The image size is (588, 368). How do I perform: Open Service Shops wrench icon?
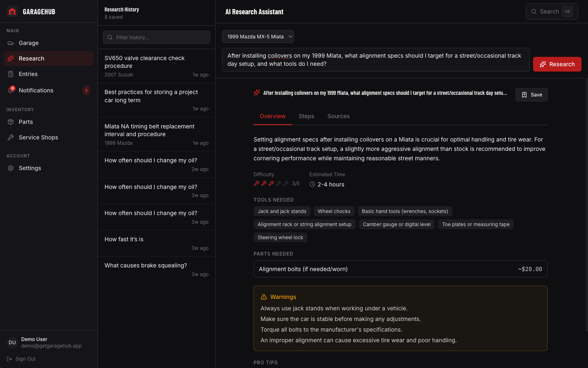(x=11, y=137)
